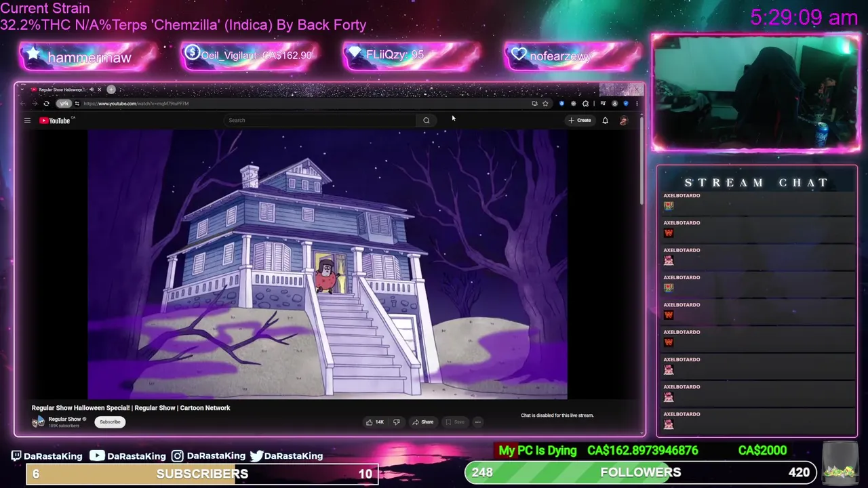The height and width of the screenshot is (488, 868).
Task: Click the Instagram DaRastaKing handle
Action: 208,456
